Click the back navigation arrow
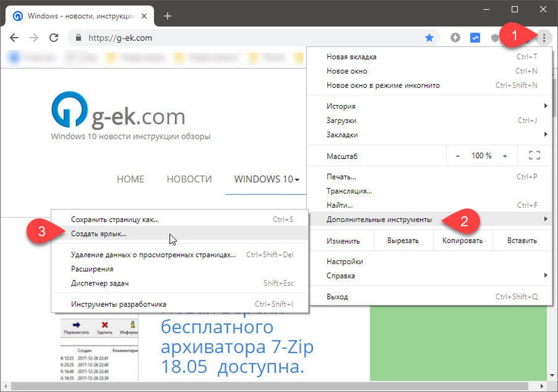Screen dimensions: 558x392 tap(14, 38)
